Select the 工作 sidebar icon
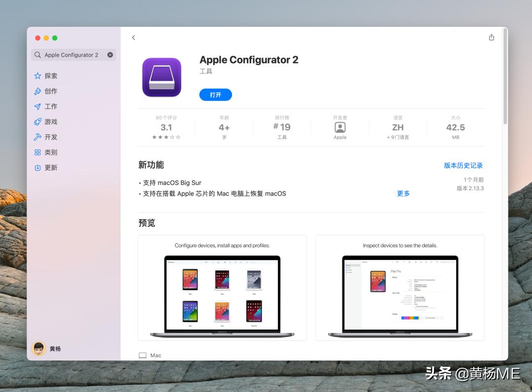The height and width of the screenshot is (392, 532). pyautogui.click(x=38, y=106)
